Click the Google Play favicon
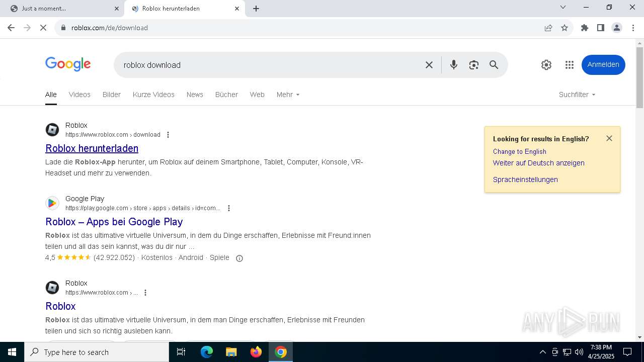This screenshot has width=644, height=362. tap(52, 203)
